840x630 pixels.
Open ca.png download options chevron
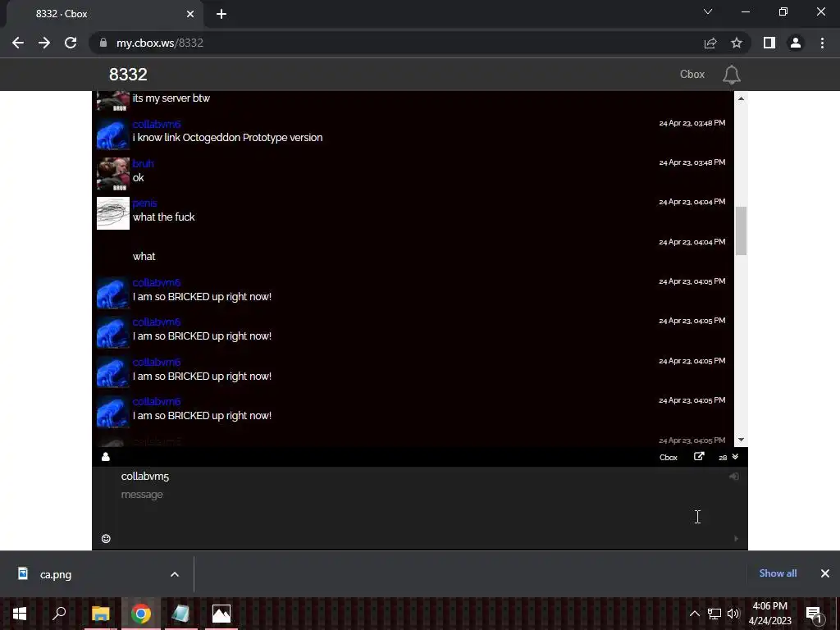[x=175, y=574]
